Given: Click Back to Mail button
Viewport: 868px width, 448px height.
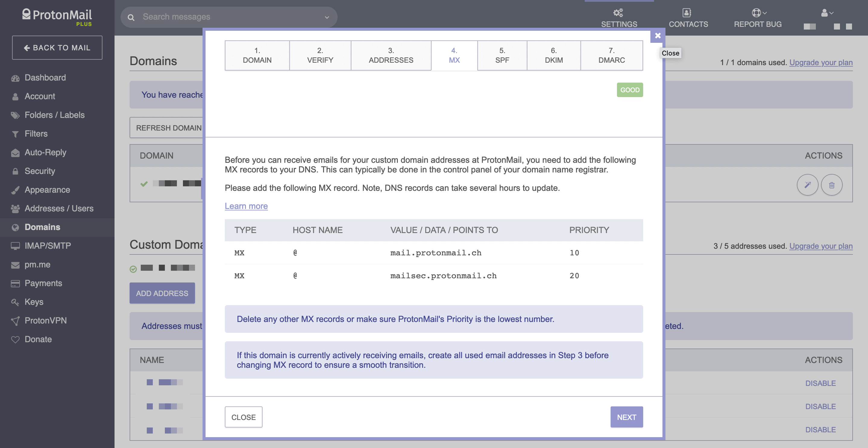Looking at the screenshot, I should click(x=57, y=48).
